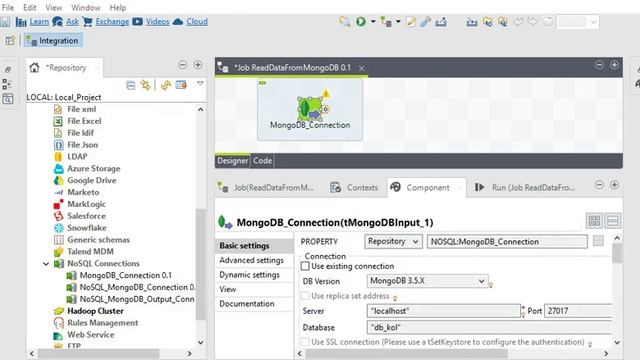Select Snowflake in the repository tree
Image resolution: width=640 pixels, height=360 pixels.
click(x=87, y=227)
